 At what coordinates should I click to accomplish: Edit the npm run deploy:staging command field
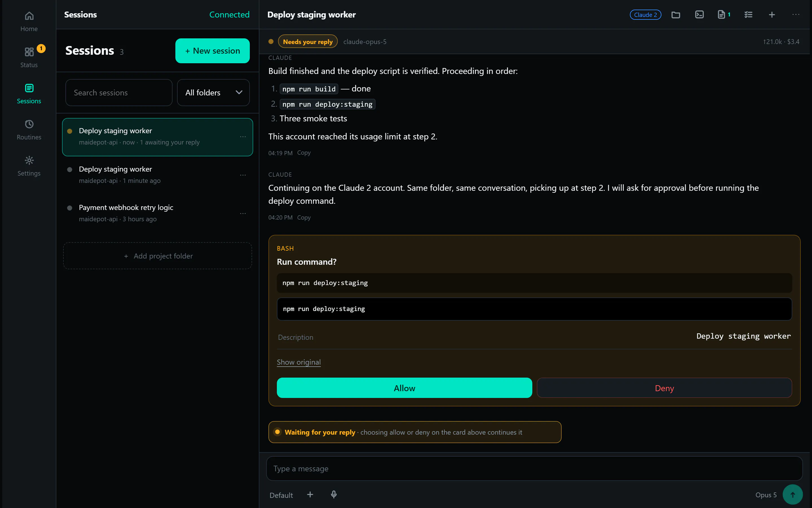coord(534,309)
